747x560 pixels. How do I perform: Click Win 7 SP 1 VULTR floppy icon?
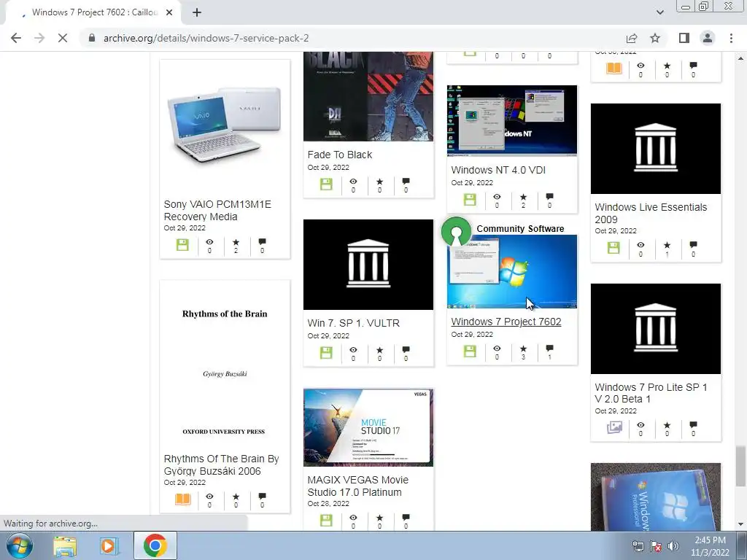pyautogui.click(x=326, y=352)
